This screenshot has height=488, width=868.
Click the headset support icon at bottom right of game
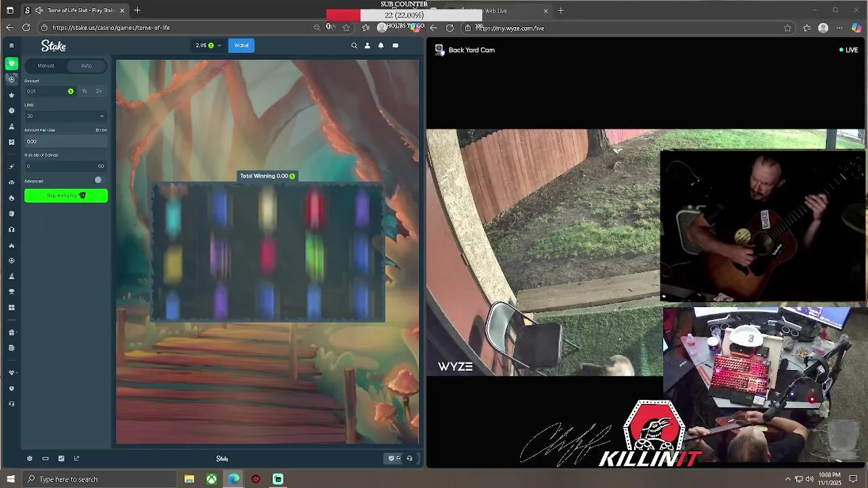(410, 458)
